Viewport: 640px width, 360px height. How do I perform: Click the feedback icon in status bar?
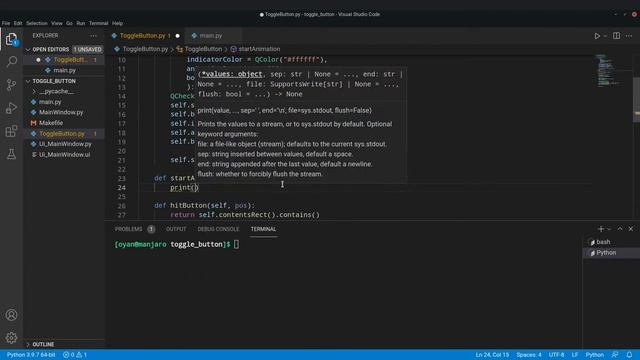[x=615, y=355]
